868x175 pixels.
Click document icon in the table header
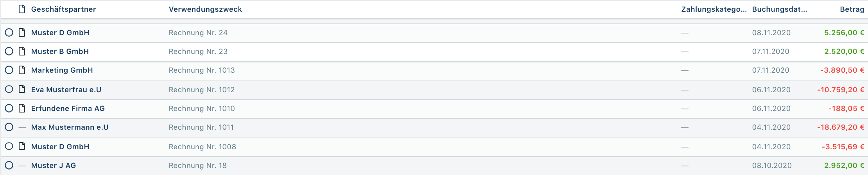coord(22,9)
